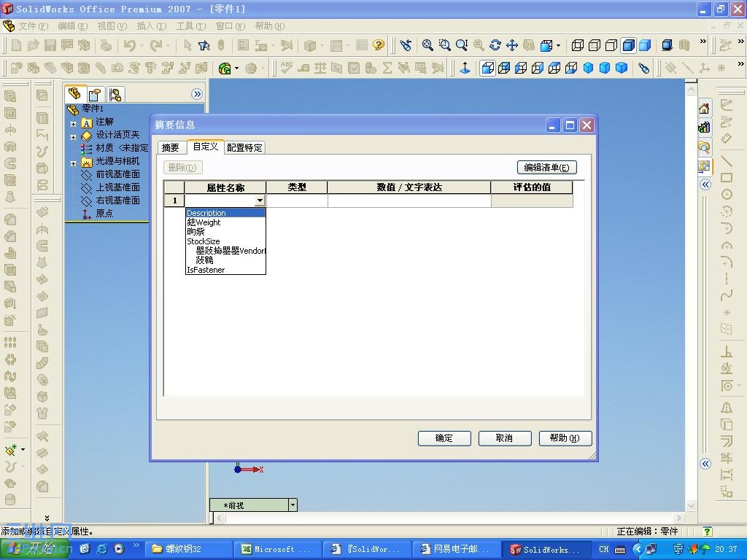Click the Wireframe display icon

click(x=578, y=45)
